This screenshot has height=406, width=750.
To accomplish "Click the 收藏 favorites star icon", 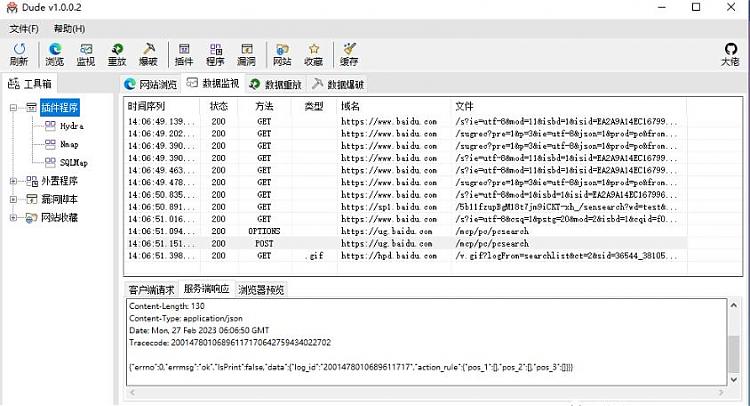I will (314, 54).
